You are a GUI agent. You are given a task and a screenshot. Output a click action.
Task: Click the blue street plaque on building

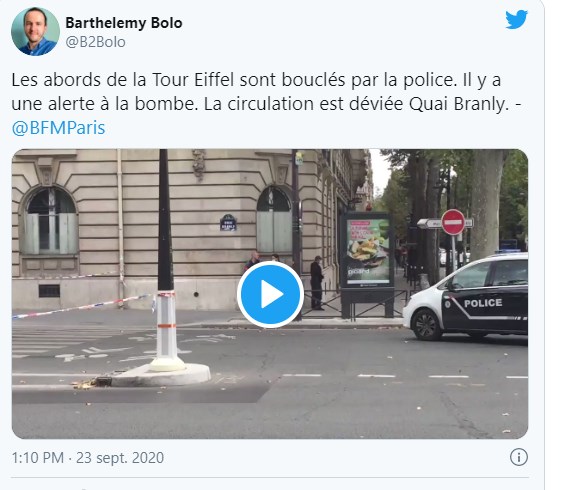(x=228, y=222)
